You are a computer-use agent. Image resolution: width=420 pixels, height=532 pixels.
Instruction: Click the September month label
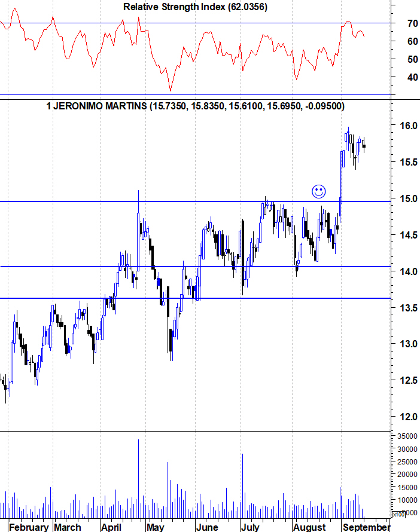(366, 527)
